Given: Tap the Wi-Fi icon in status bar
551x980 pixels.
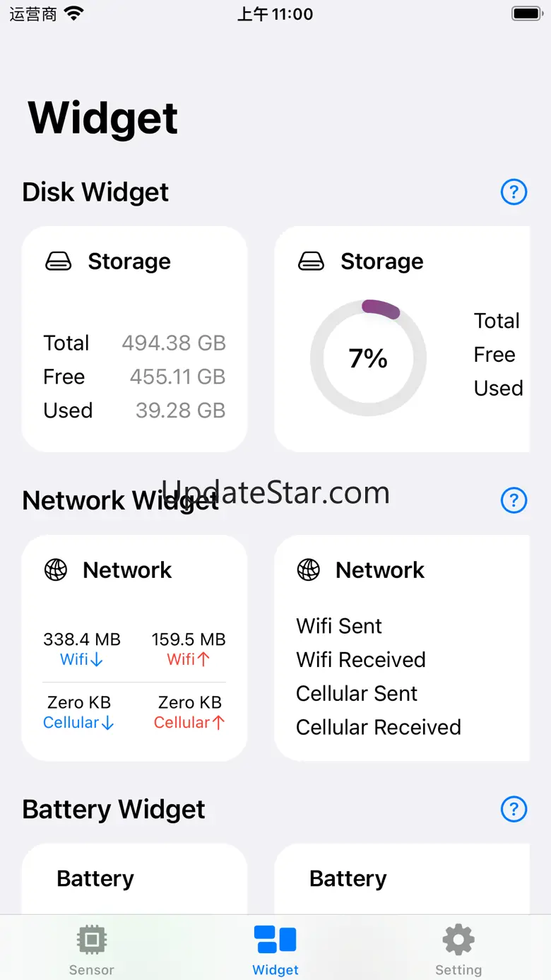Looking at the screenshot, I should (73, 13).
